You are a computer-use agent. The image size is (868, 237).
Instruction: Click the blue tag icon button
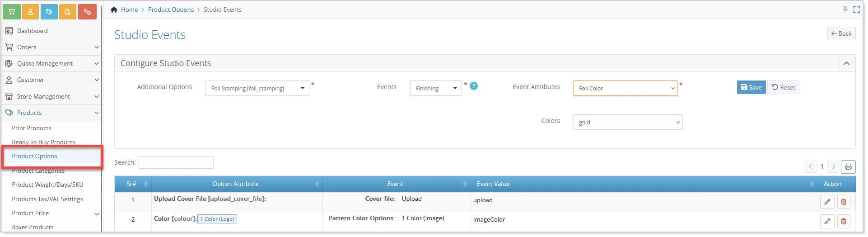pyautogui.click(x=49, y=12)
